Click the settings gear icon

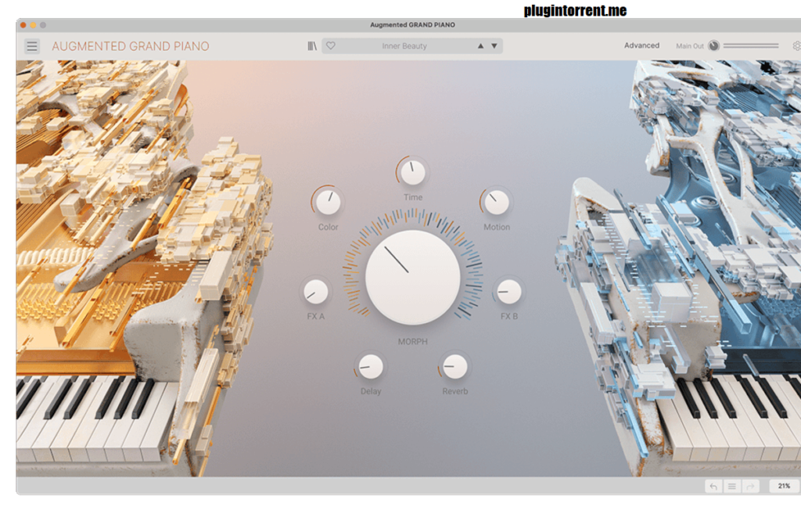tap(796, 46)
